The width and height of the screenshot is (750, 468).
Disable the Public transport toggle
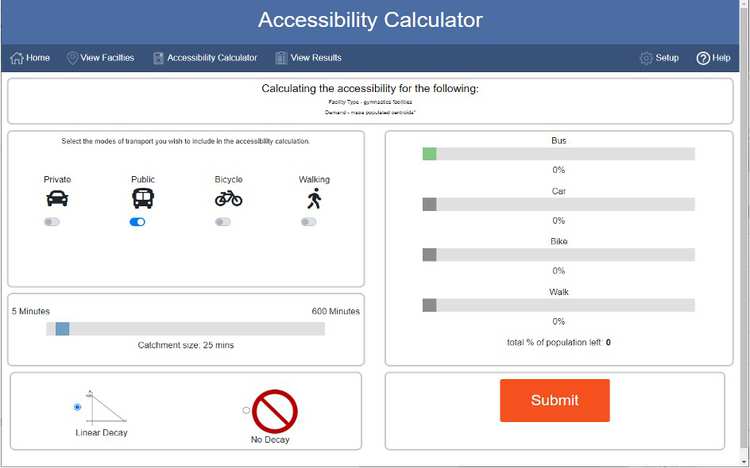(138, 222)
